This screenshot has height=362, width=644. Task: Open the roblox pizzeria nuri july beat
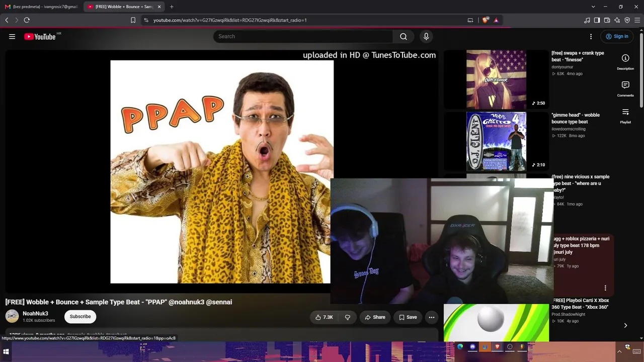[x=581, y=245]
